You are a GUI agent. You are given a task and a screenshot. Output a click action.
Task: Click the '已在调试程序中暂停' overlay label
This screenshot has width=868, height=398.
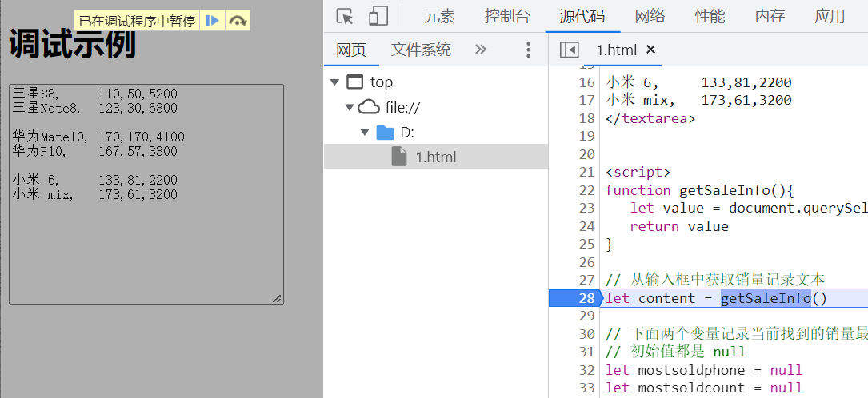138,21
